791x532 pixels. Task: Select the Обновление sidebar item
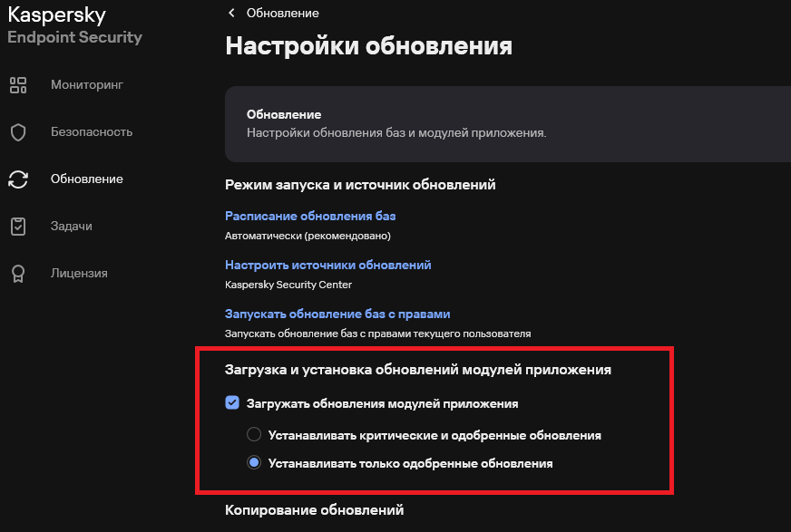[86, 179]
